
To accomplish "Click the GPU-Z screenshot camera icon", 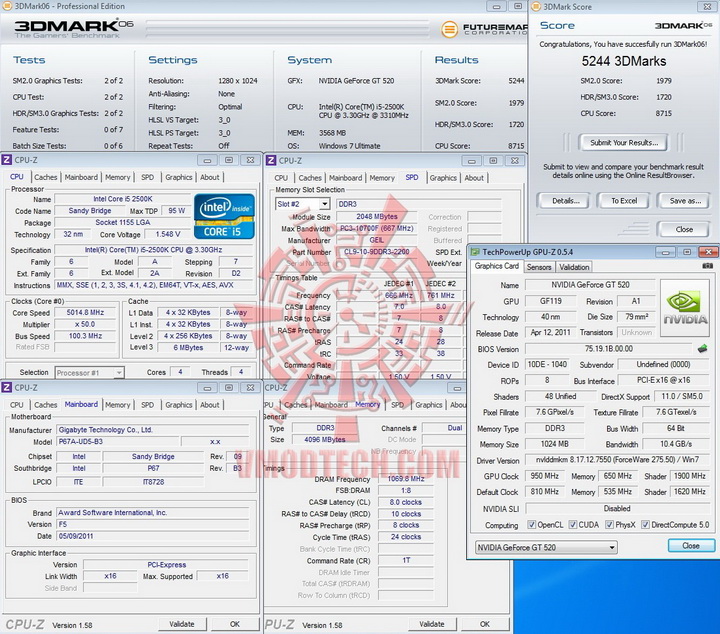I will pyautogui.click(x=708, y=266).
